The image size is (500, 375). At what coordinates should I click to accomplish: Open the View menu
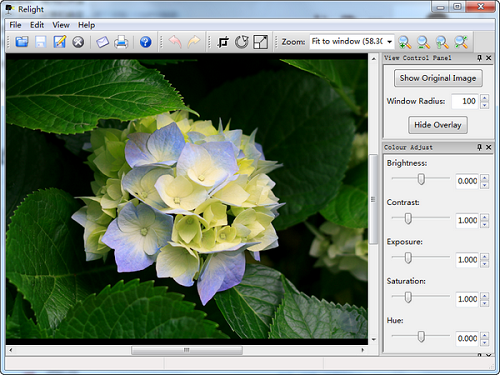61,25
